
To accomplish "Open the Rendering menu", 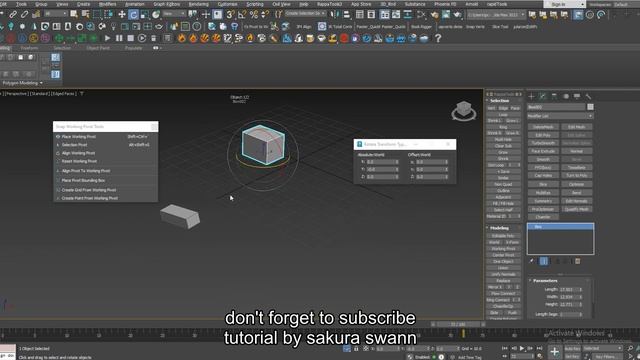I will click(x=198, y=4).
